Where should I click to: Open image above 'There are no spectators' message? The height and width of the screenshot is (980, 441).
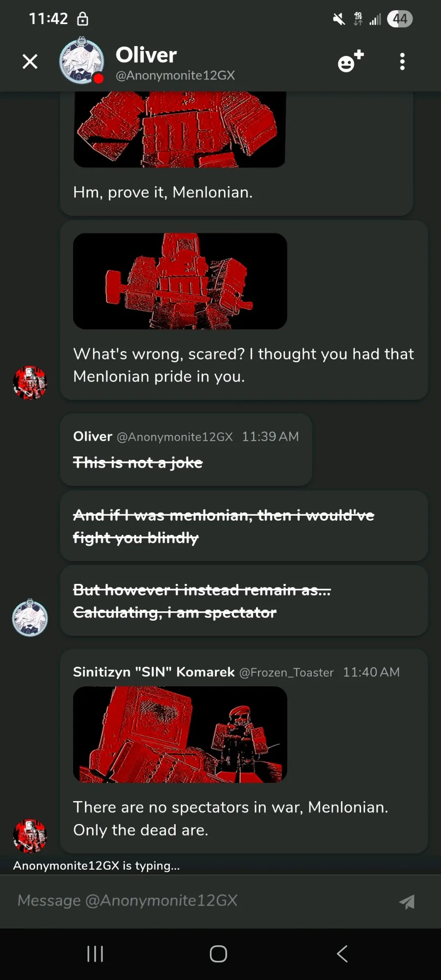pos(180,734)
